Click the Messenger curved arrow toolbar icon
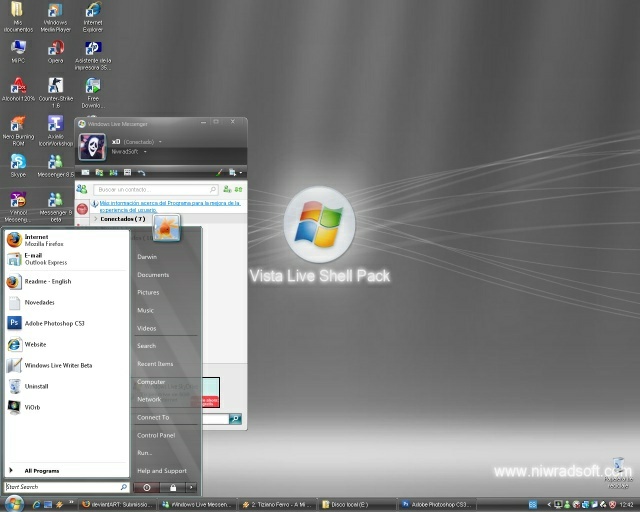 click(x=141, y=173)
